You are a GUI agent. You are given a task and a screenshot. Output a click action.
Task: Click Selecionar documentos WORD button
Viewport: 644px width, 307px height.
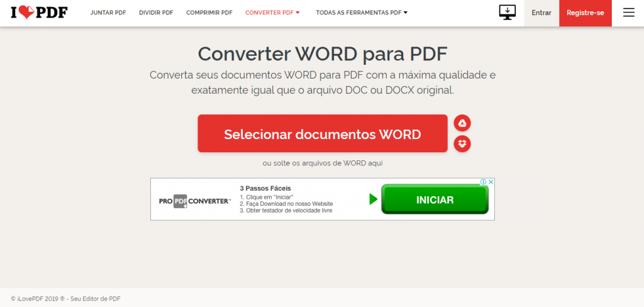[323, 133]
